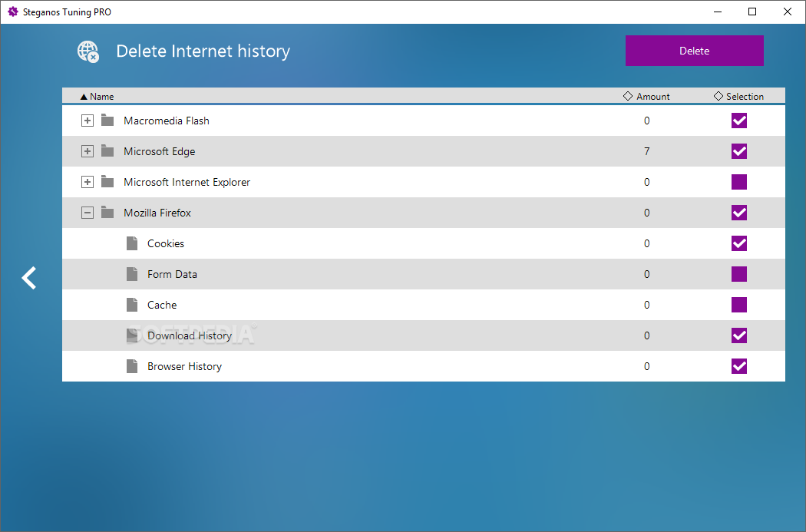Viewport: 806px width, 532px height.
Task: Select the Microsoft Internet Explorer label
Action: pos(187,182)
